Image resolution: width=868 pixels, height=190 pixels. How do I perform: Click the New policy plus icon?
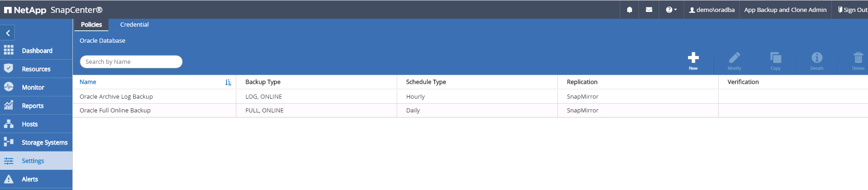tap(693, 58)
